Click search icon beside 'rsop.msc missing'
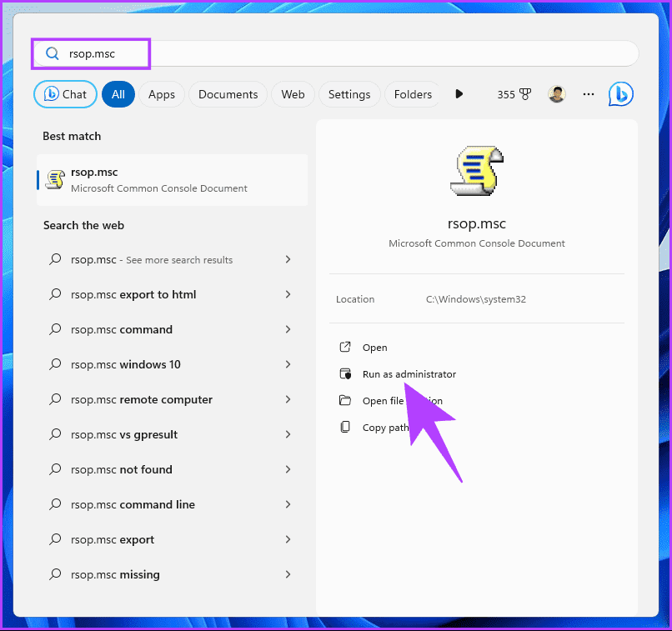This screenshot has width=672, height=631. (x=55, y=574)
